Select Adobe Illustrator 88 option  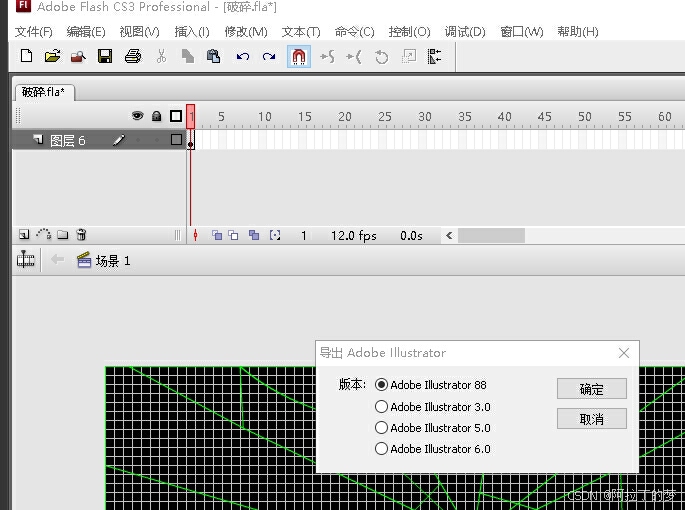click(431, 385)
